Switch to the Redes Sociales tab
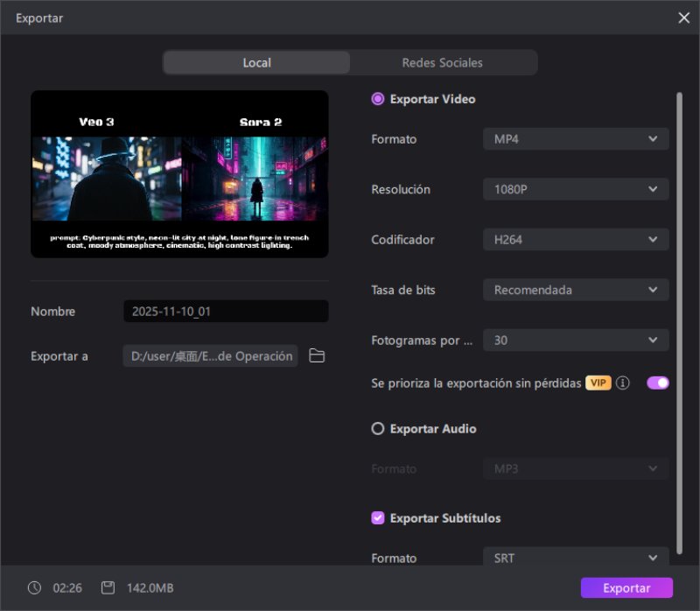 pos(442,63)
